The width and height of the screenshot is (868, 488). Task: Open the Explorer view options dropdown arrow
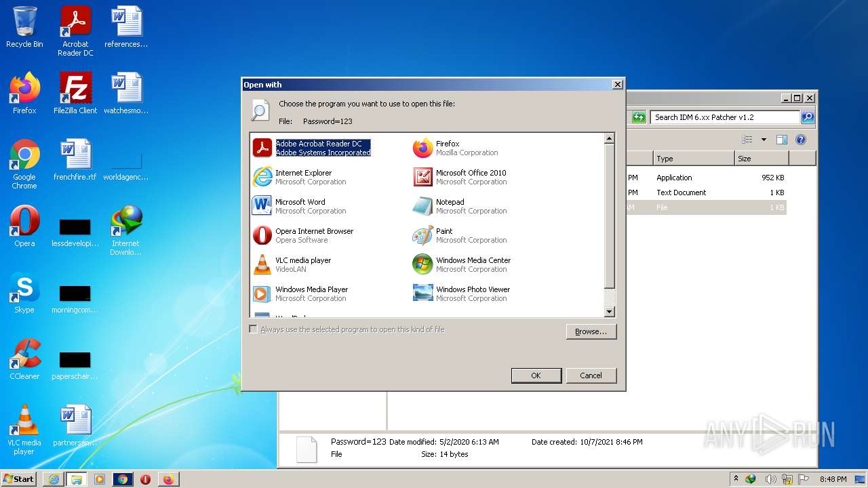[x=764, y=140]
